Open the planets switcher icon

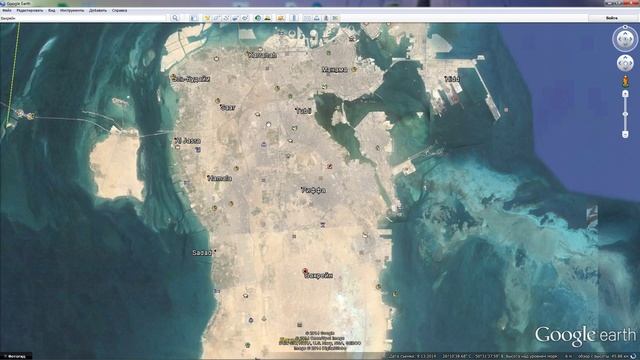pyautogui.click(x=280, y=18)
